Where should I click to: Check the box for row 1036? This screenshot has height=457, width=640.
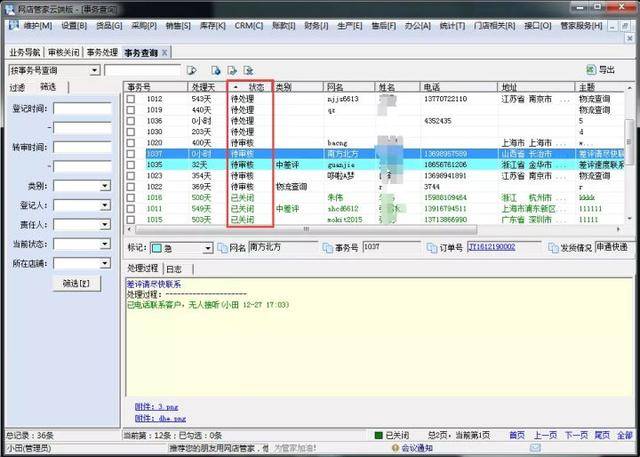[x=130, y=121]
